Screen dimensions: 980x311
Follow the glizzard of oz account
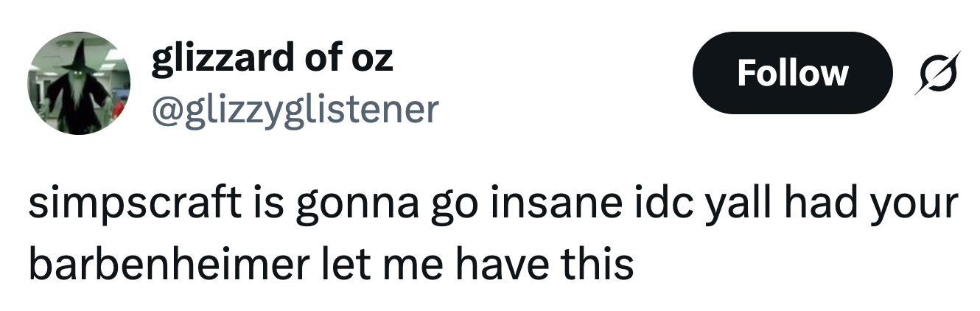tap(792, 72)
